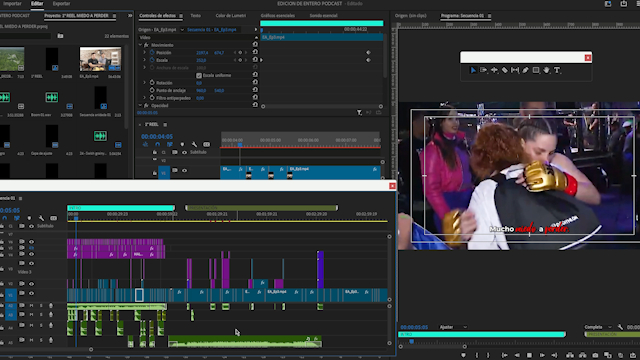Select EA_Ep3.mp4 thumbnail in project bin
The width and height of the screenshot is (640, 360).
click(x=100, y=59)
